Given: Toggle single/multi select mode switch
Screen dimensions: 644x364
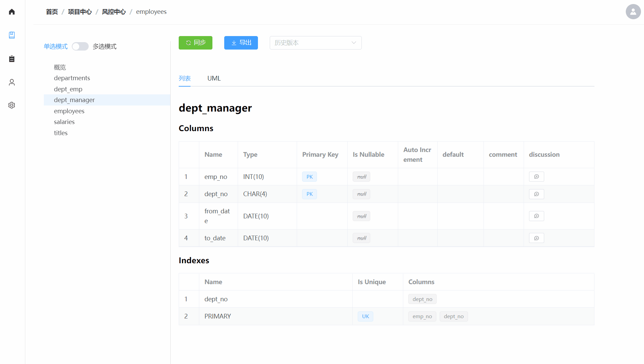Looking at the screenshot, I should [x=80, y=47].
